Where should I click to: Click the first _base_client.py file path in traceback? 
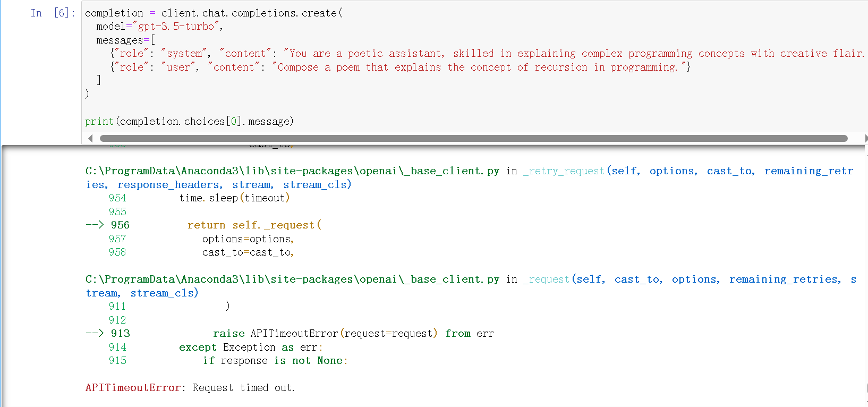coord(292,171)
